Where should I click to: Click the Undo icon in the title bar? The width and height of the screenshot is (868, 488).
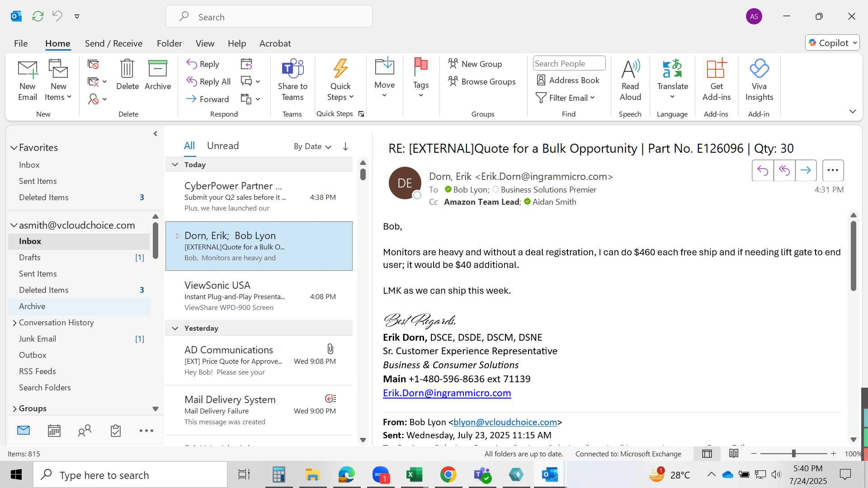click(x=57, y=16)
